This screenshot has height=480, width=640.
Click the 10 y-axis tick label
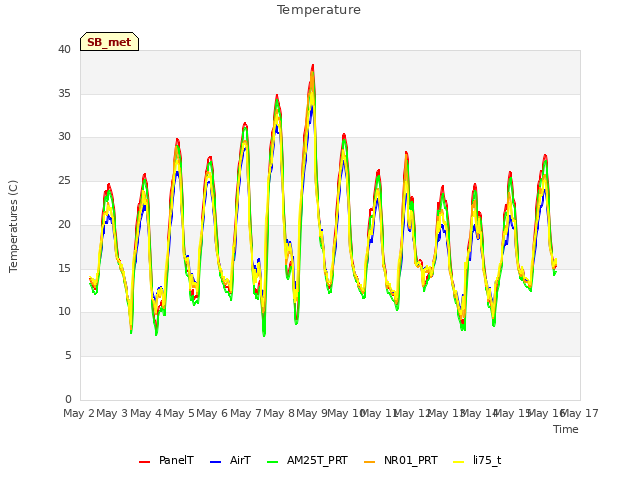(x=64, y=311)
